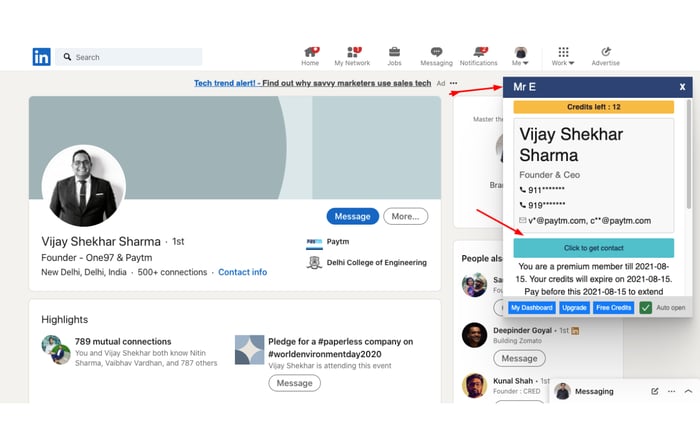Viewport: 700px width, 440px height.
Task: Click the paperless event thumbnail image
Action: coord(250,350)
